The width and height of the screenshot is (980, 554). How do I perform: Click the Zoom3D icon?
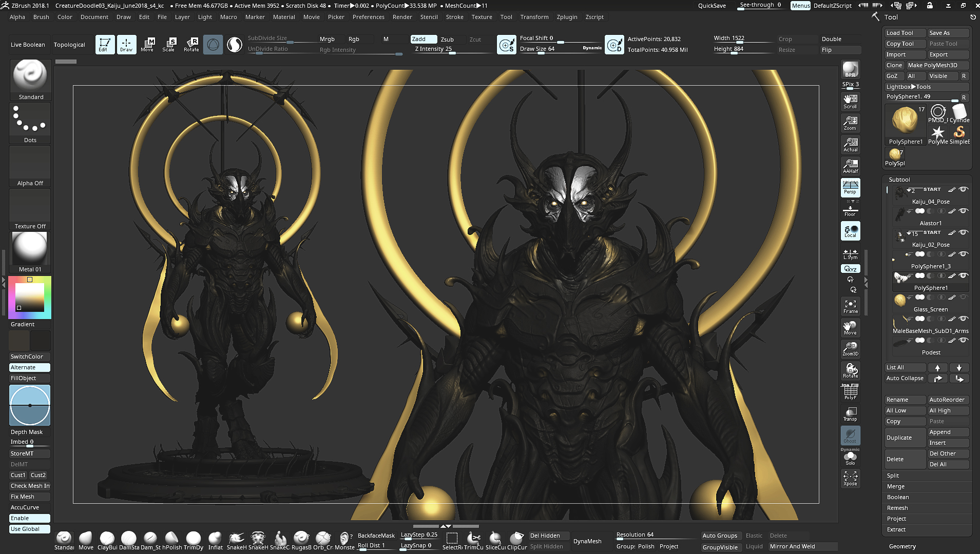(x=850, y=349)
